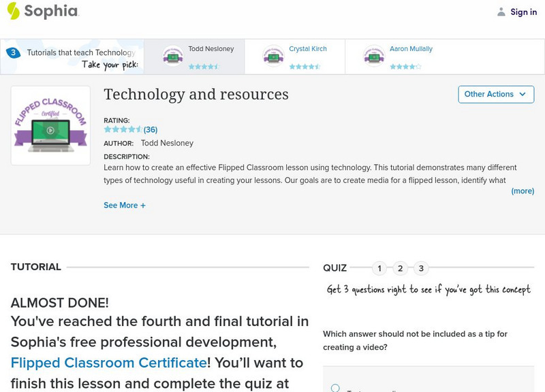This screenshot has width=545, height=392.
Task: Click author name Todd Nesloney
Action: point(167,143)
